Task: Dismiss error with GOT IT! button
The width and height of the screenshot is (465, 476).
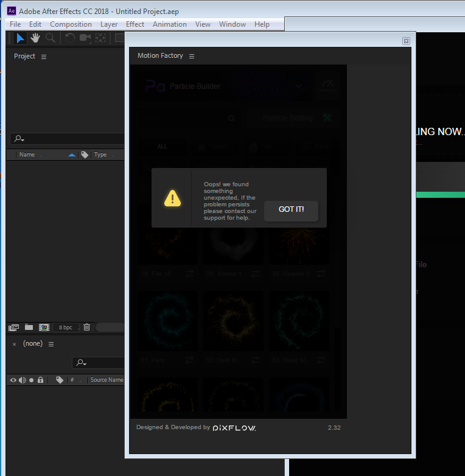Action: pyautogui.click(x=291, y=211)
